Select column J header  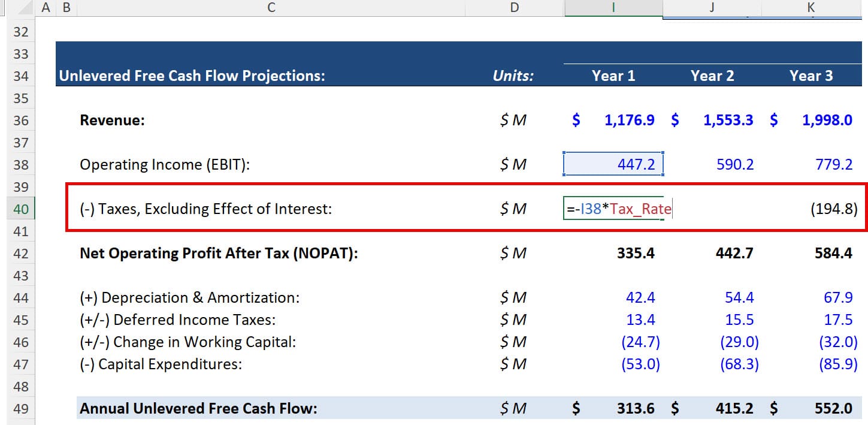(711, 7)
